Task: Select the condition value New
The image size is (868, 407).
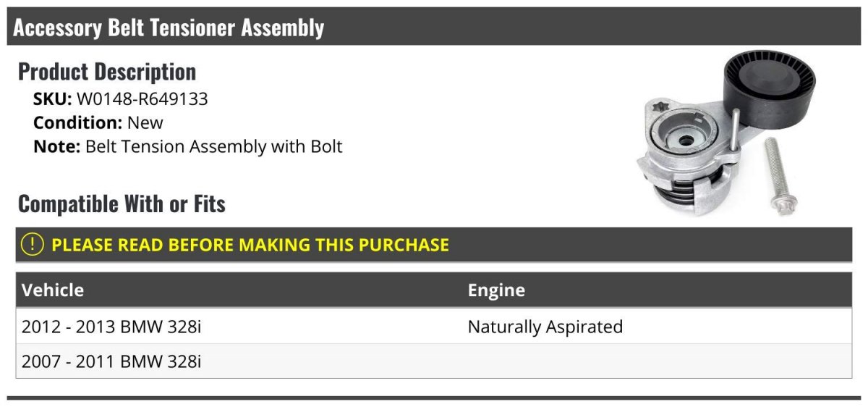Action: 145,122
